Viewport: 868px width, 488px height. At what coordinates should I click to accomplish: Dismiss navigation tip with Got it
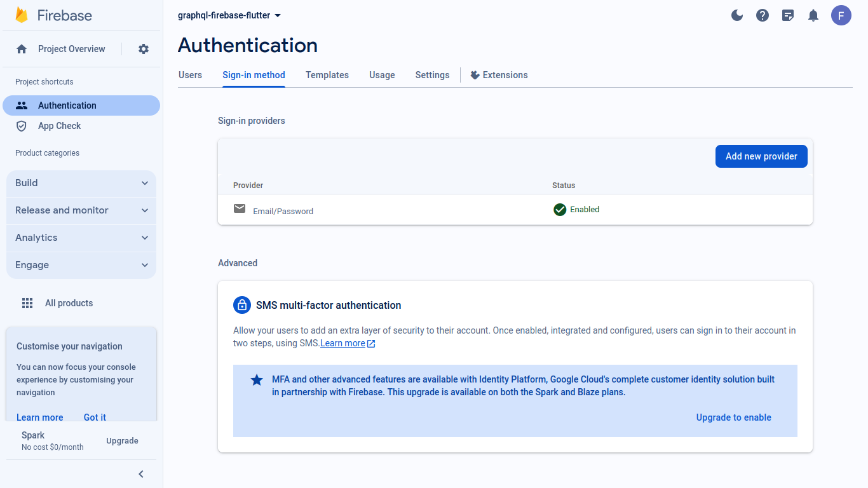click(x=95, y=417)
